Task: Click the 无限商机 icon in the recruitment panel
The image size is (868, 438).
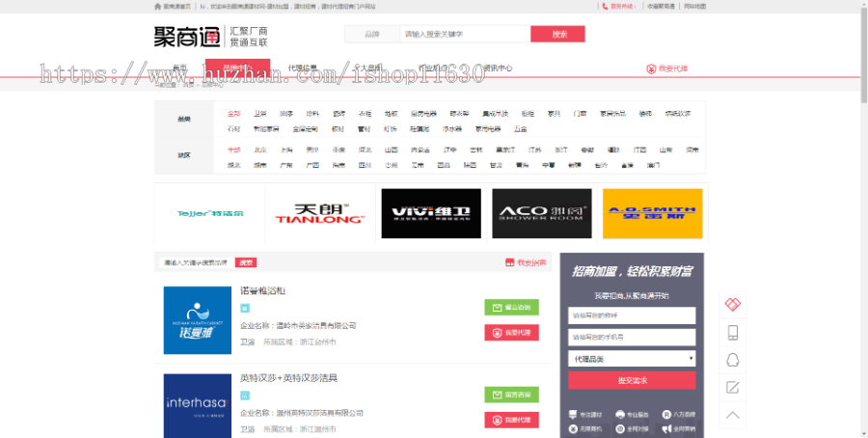Action: [573, 428]
